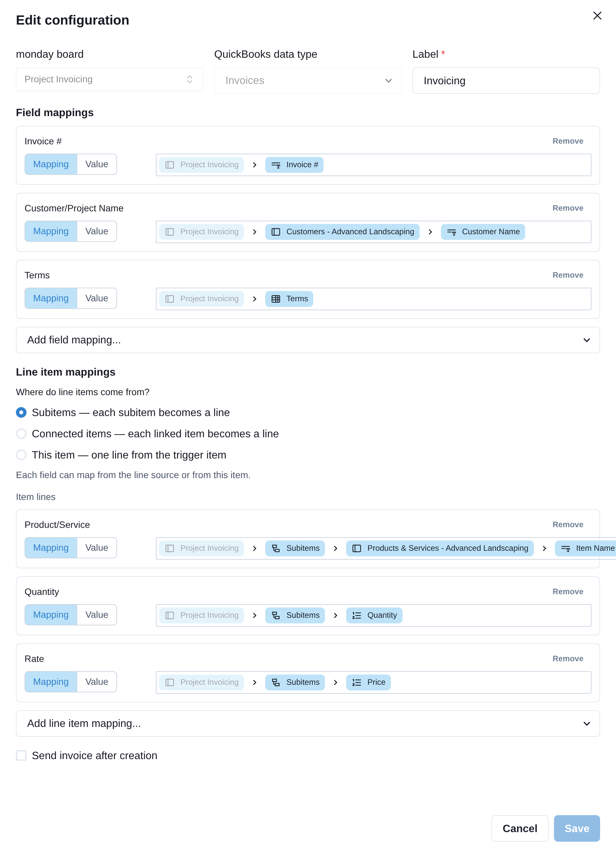This screenshot has height=852, width=616.
Task: Select Value mode for Quantity
Action: pos(97,615)
